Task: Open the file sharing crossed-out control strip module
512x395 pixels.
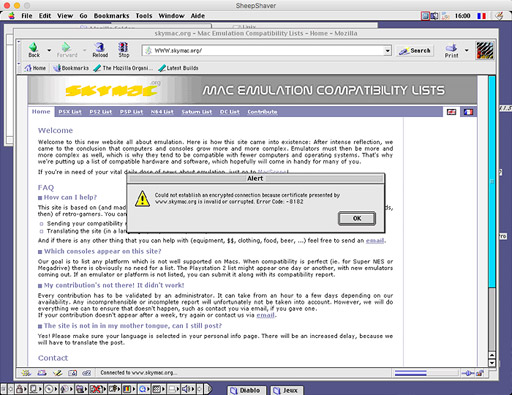Action: point(97,389)
